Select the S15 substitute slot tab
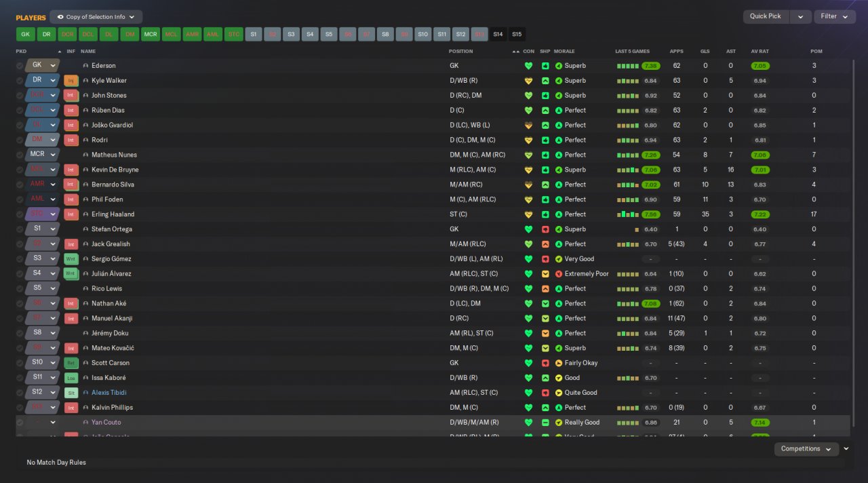Viewport: 868px width, 483px height. click(517, 34)
